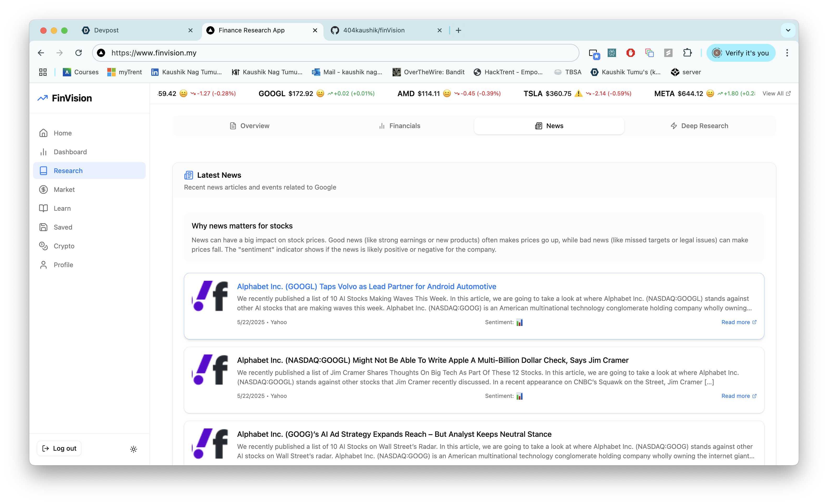Click the Dashboard sidebar item

(70, 152)
